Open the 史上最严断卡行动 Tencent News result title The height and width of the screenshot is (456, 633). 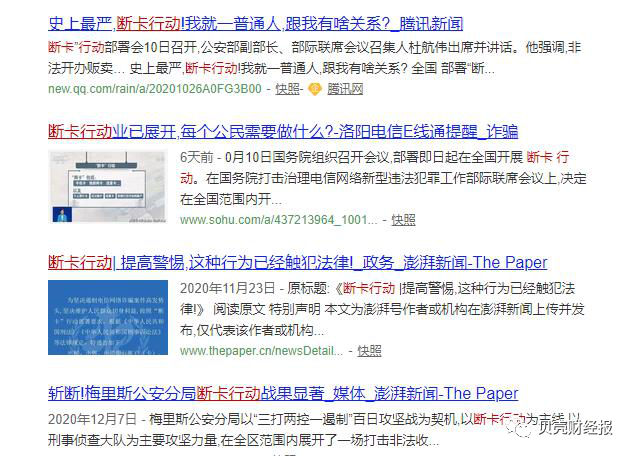tap(255, 24)
